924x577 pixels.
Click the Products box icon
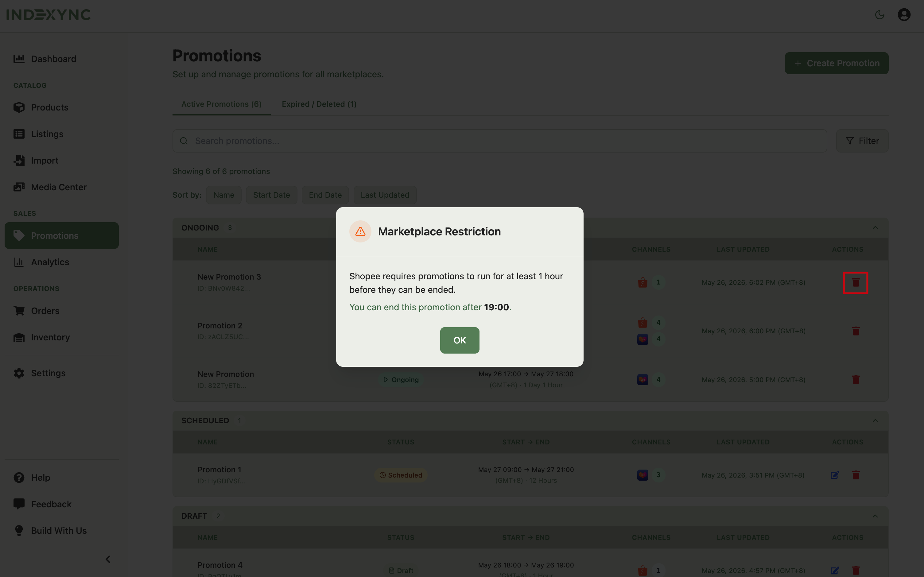[x=19, y=107]
